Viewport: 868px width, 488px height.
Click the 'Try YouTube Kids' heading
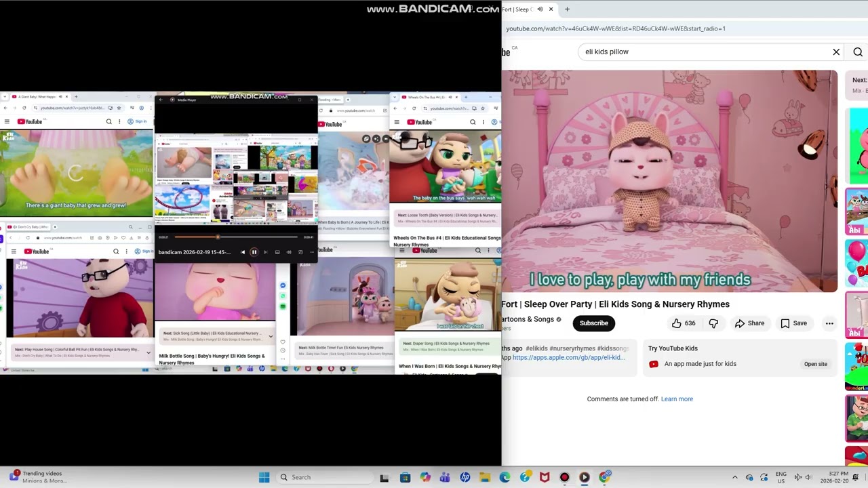(673, 348)
